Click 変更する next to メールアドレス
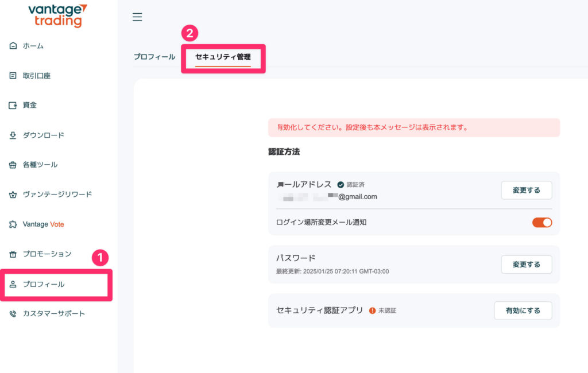This screenshot has width=588, height=373. pos(526,190)
